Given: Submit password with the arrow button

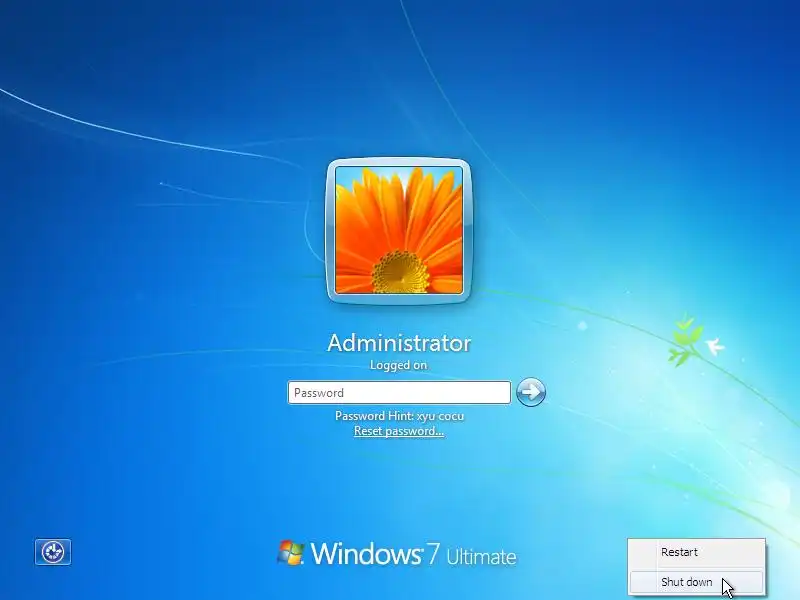Looking at the screenshot, I should (531, 392).
